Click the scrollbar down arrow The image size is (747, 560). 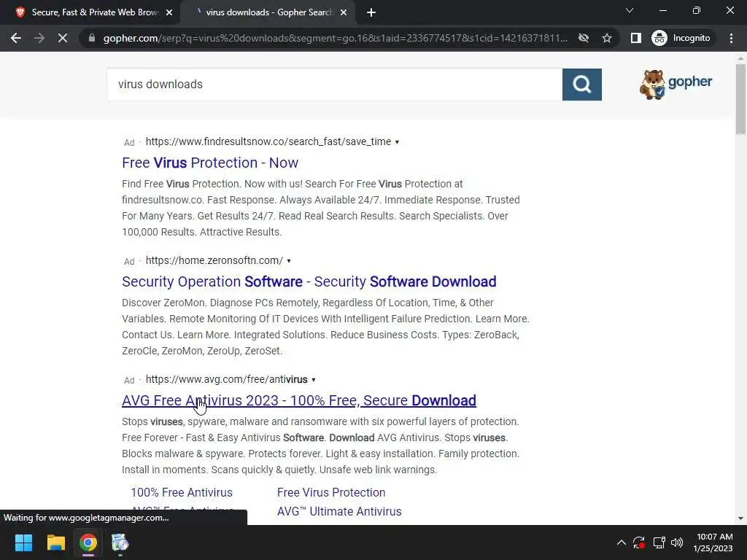(x=740, y=518)
